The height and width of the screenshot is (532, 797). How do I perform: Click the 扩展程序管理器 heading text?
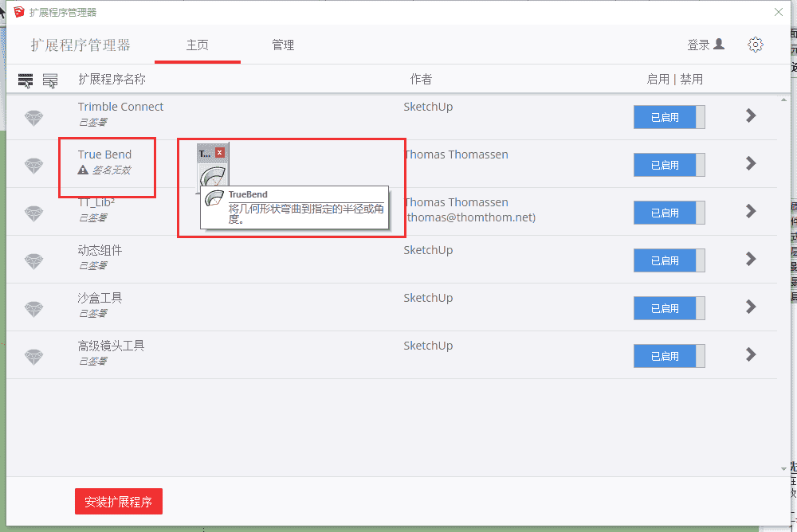[x=80, y=45]
